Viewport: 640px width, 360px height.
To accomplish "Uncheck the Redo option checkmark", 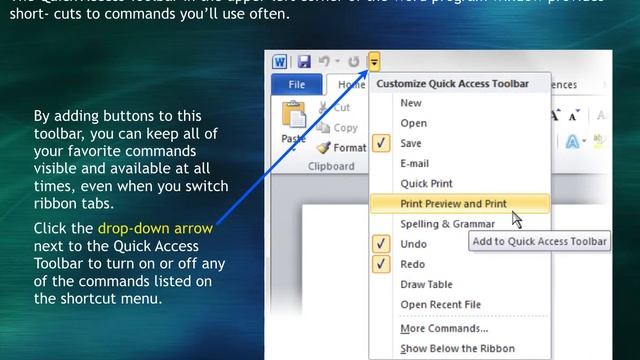I will [381, 264].
